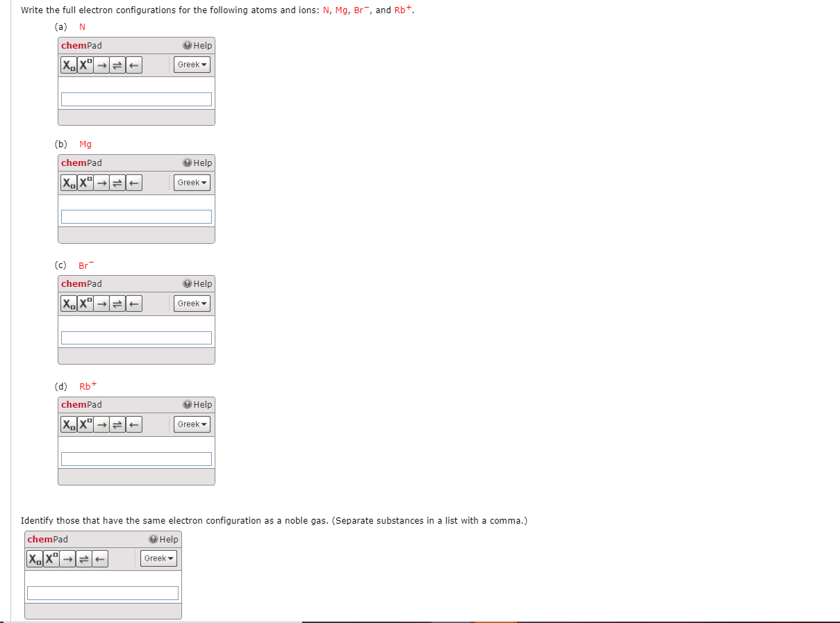Open Greek dropdown in chemPad for Mg
Screen dimensions: 840x623
[192, 183]
